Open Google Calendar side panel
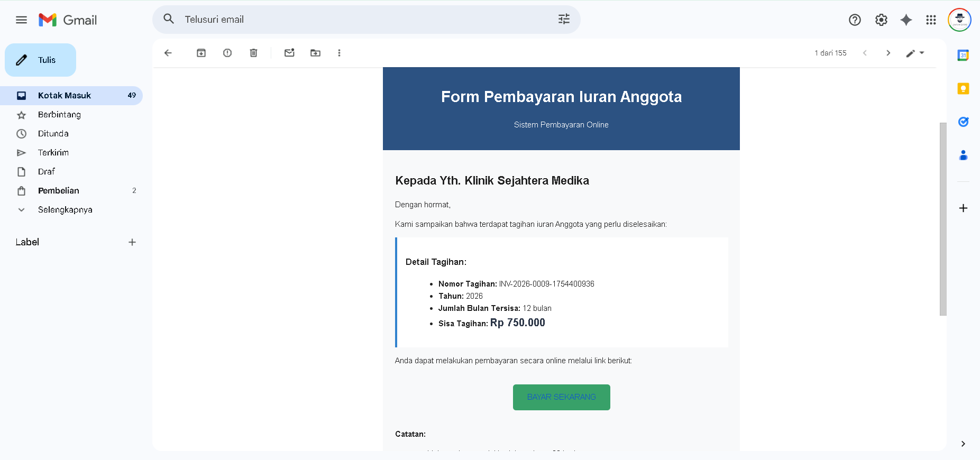 click(x=963, y=55)
